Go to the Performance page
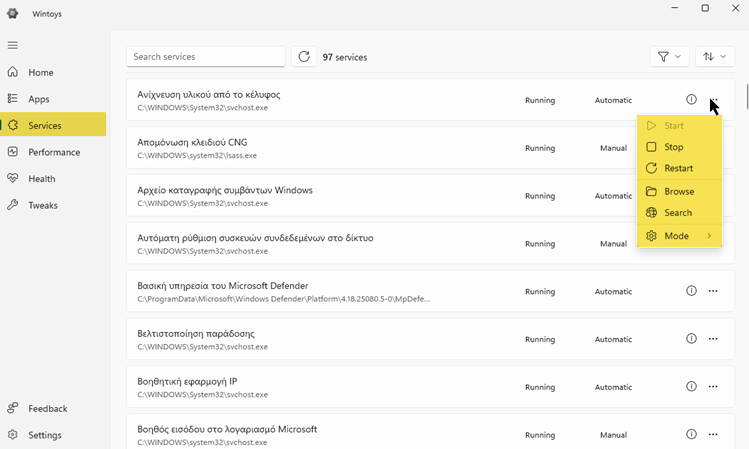 [54, 152]
